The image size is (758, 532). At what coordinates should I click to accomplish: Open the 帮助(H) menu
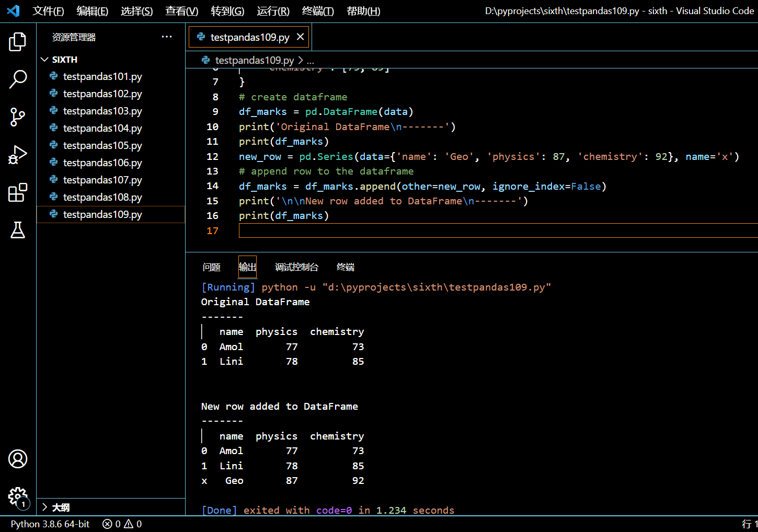point(363,11)
